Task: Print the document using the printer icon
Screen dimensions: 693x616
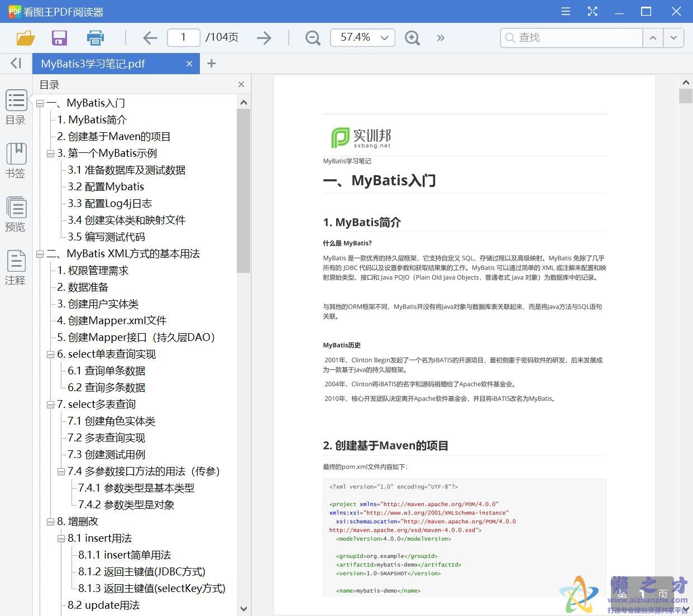Action: 95,38
